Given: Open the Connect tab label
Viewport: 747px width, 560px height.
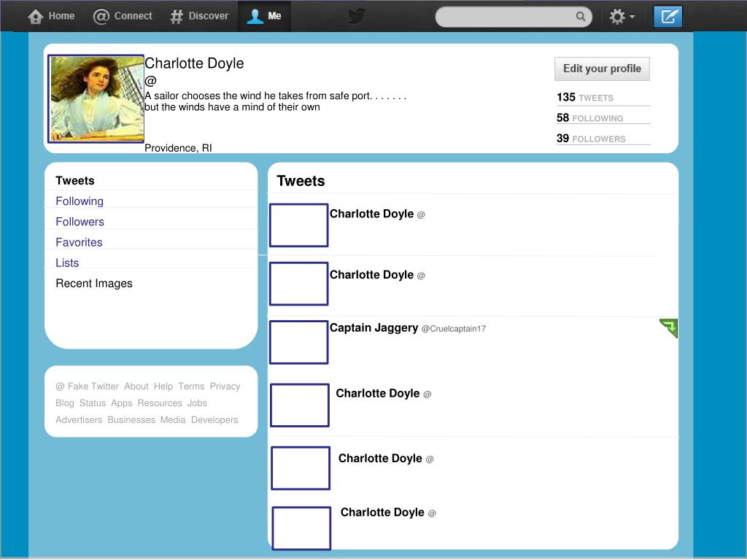Looking at the screenshot, I should click(133, 16).
